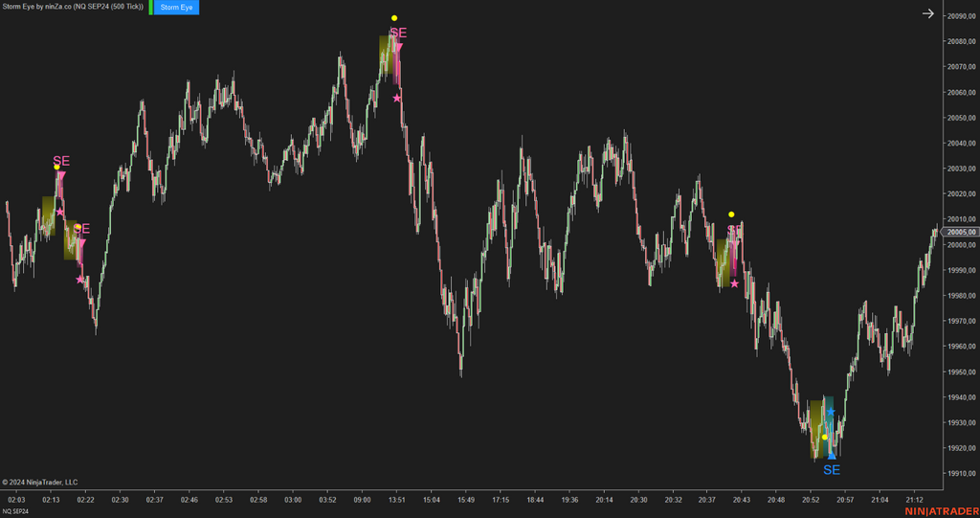Screen dimensions: 980x518
Task: Click the pink SE label near 02:13
Action: coord(61,162)
